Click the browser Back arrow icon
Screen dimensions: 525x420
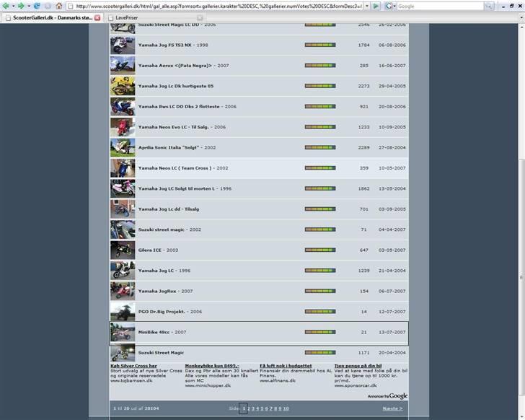(6, 6)
